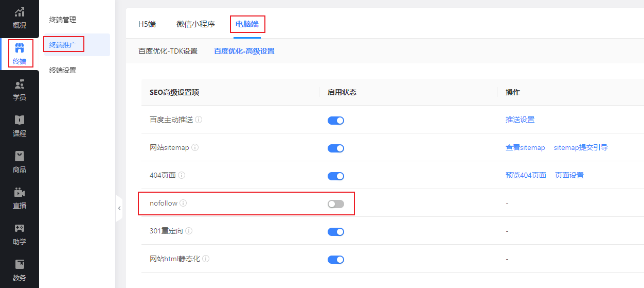Open the sitemap提交引导 link
Screen dimensions: 644x288
[x=581, y=147]
